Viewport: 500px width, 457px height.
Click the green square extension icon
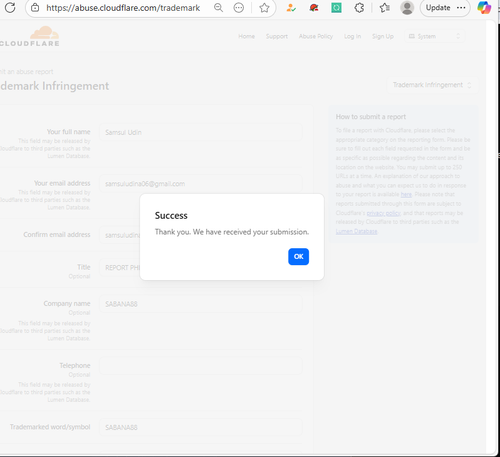[336, 8]
